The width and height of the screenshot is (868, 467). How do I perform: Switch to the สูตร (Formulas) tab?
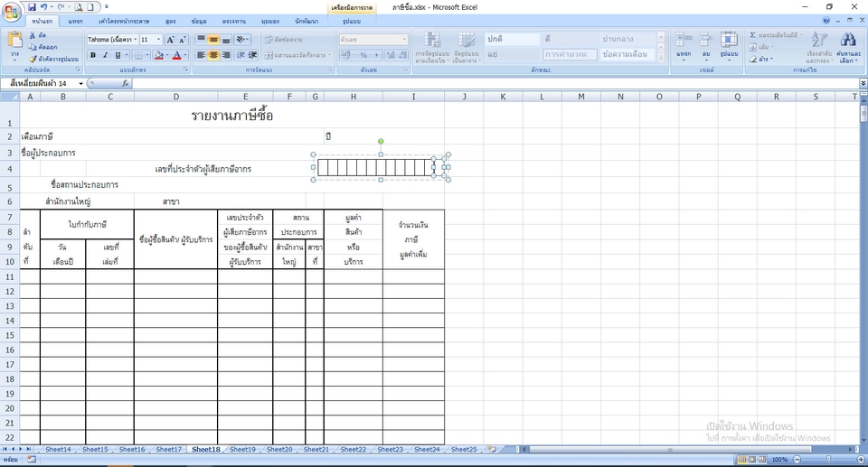click(171, 21)
